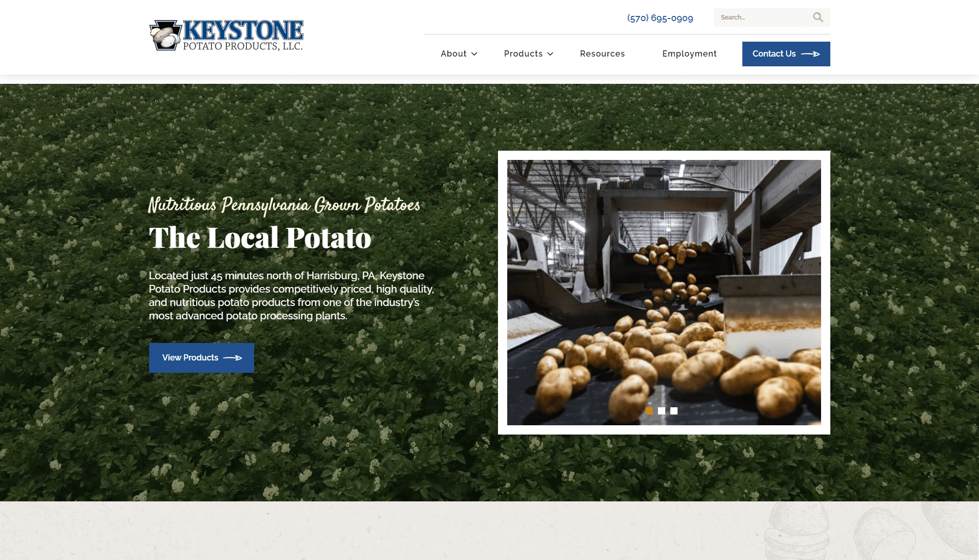Expand the About dropdown chevron
This screenshot has width=979, height=560.
tap(474, 54)
